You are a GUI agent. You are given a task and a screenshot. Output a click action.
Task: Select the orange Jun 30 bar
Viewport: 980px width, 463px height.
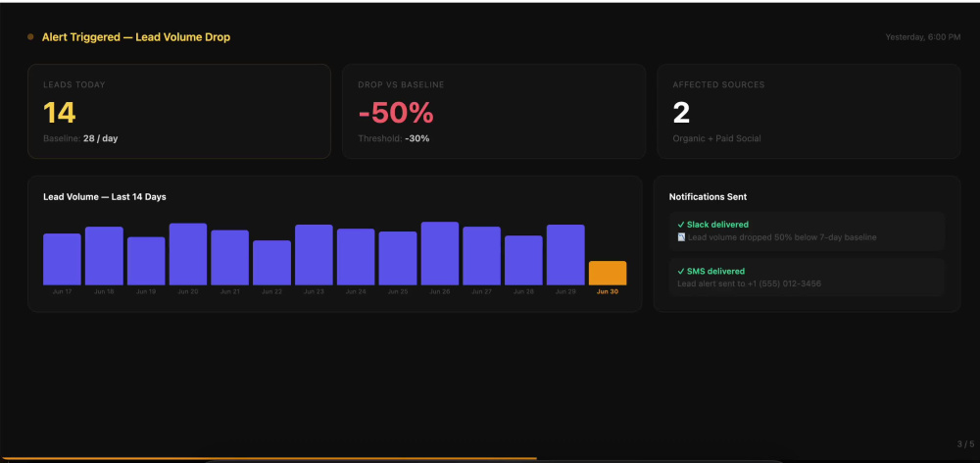(x=608, y=274)
